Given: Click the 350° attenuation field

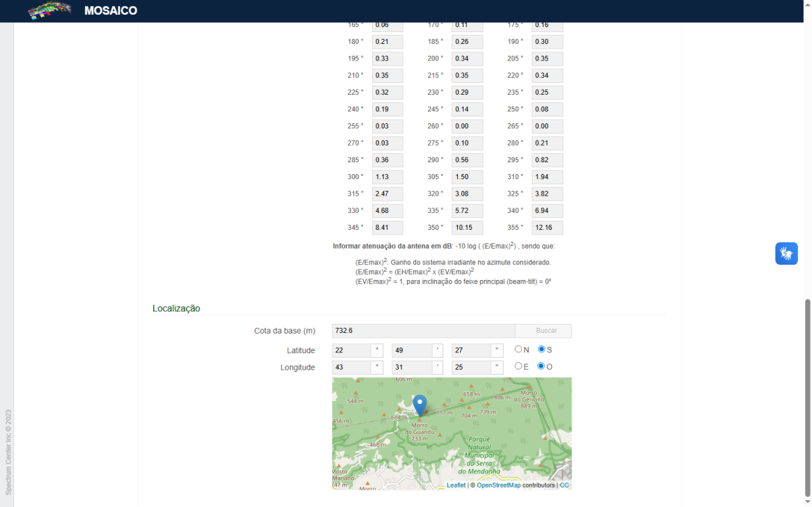Looking at the screenshot, I should 467,228.
